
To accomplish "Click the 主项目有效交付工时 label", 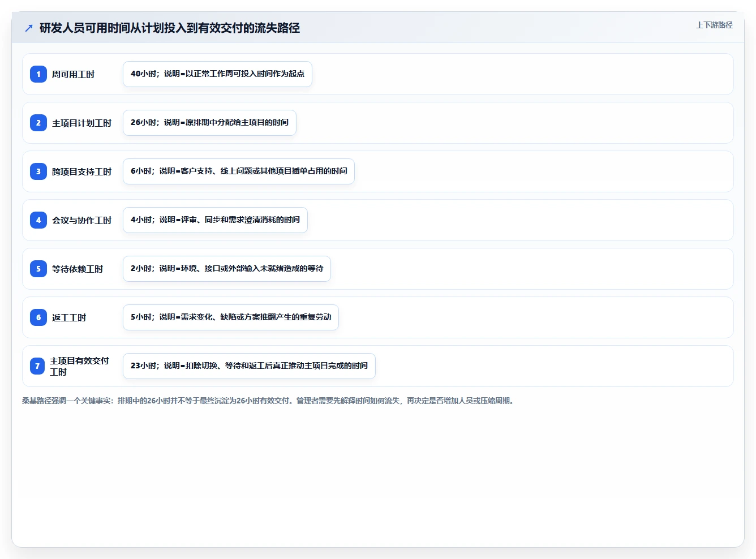I will point(79,366).
